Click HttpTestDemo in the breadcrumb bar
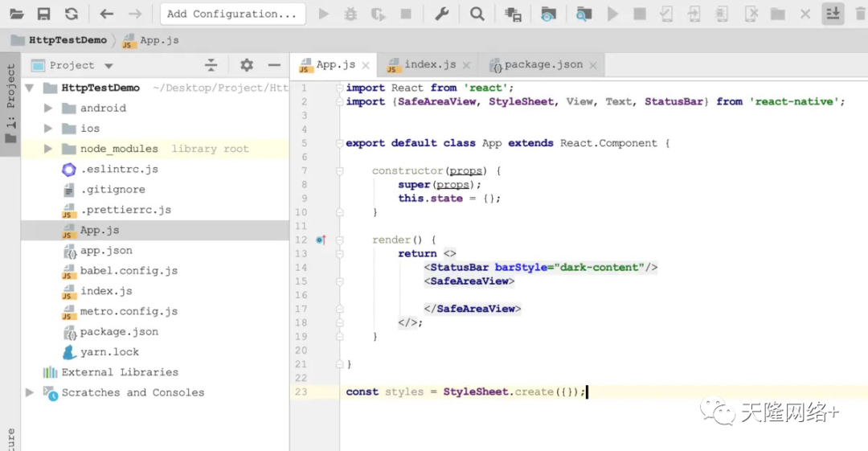 pyautogui.click(x=68, y=40)
